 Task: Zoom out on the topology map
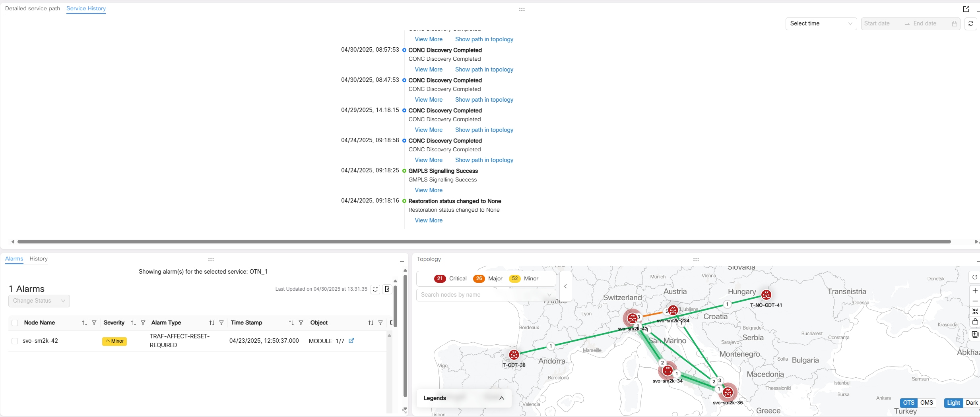point(975,301)
